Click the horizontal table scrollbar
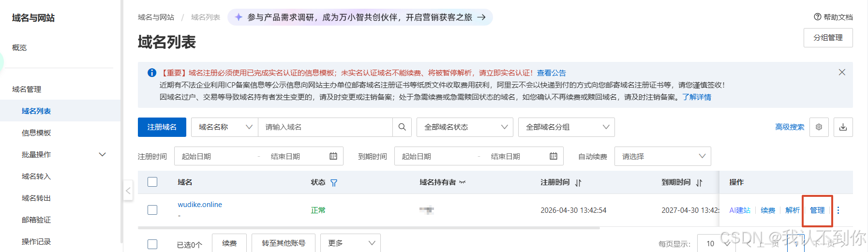This screenshot has width=868, height=252. pyautogui.click(x=369, y=228)
